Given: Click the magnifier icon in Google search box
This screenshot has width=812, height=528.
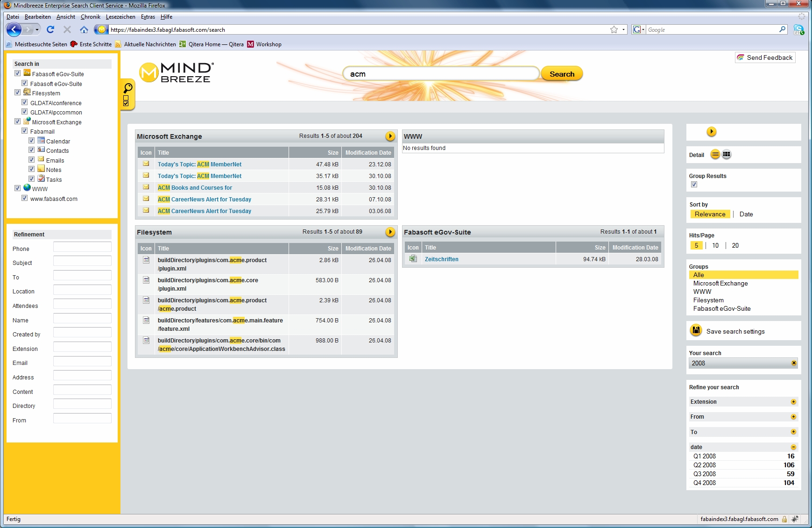Looking at the screenshot, I should (x=783, y=29).
